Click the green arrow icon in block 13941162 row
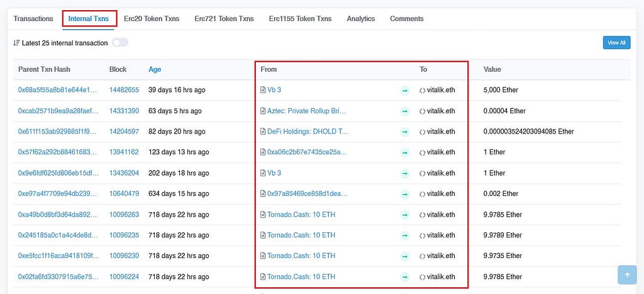644x294 pixels. 405,152
